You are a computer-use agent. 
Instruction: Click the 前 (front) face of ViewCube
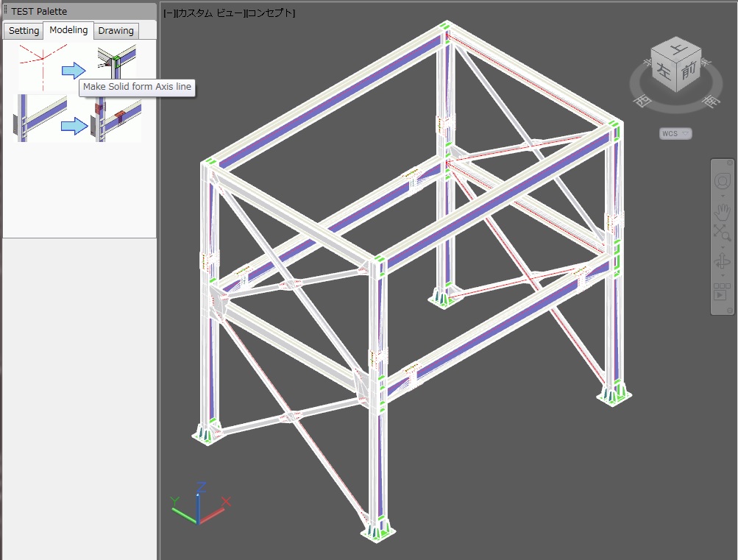688,71
